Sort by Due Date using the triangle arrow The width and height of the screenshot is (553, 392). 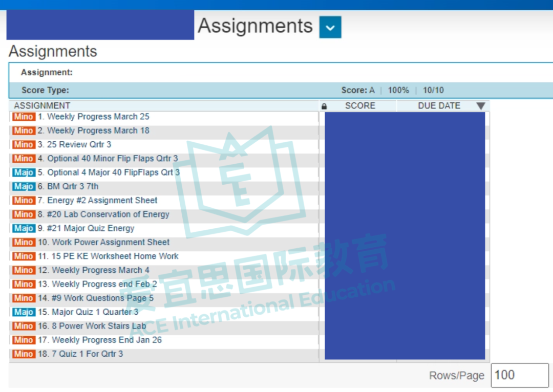pyautogui.click(x=480, y=106)
